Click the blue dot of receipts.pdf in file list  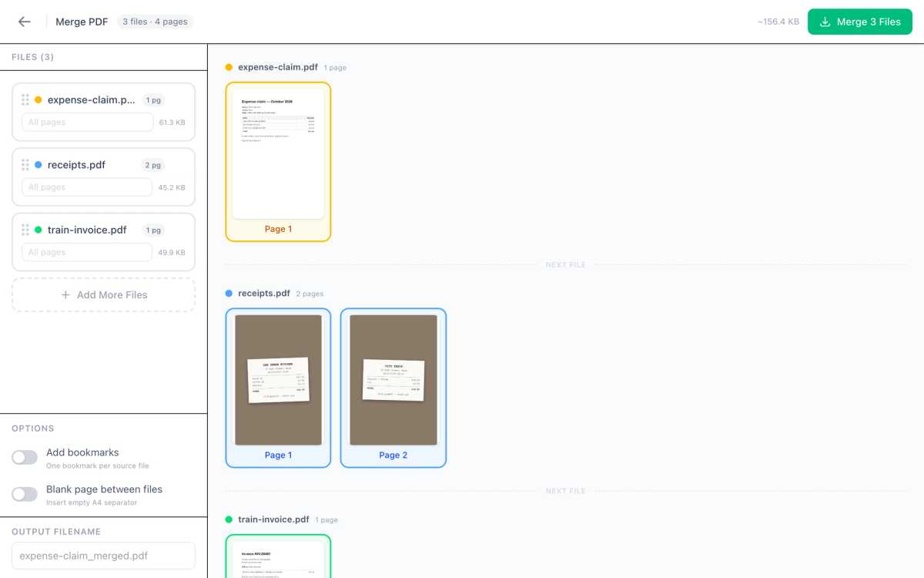pyautogui.click(x=38, y=165)
